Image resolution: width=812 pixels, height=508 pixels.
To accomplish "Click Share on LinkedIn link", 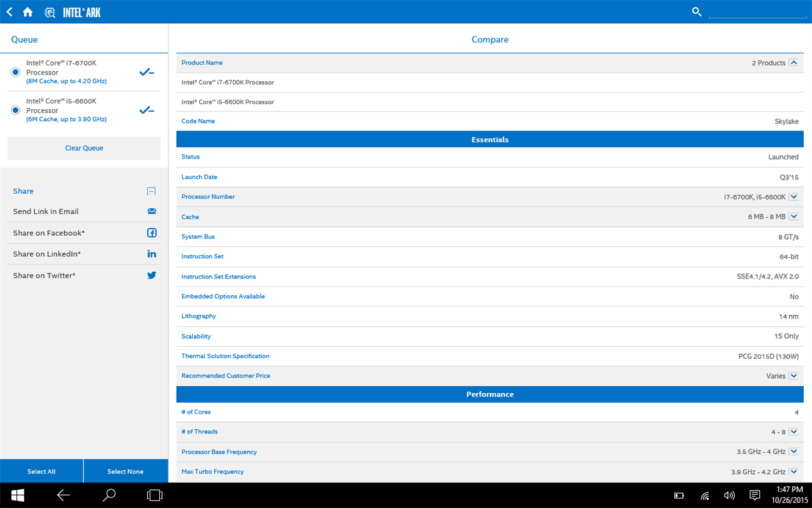I will pos(47,255).
